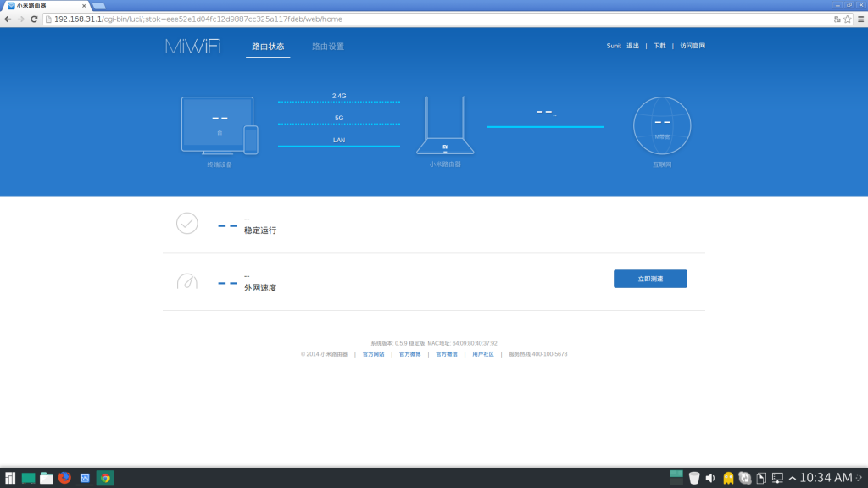Screen dimensions: 868x488
Task: Click the LAN connection label
Action: coord(339,140)
